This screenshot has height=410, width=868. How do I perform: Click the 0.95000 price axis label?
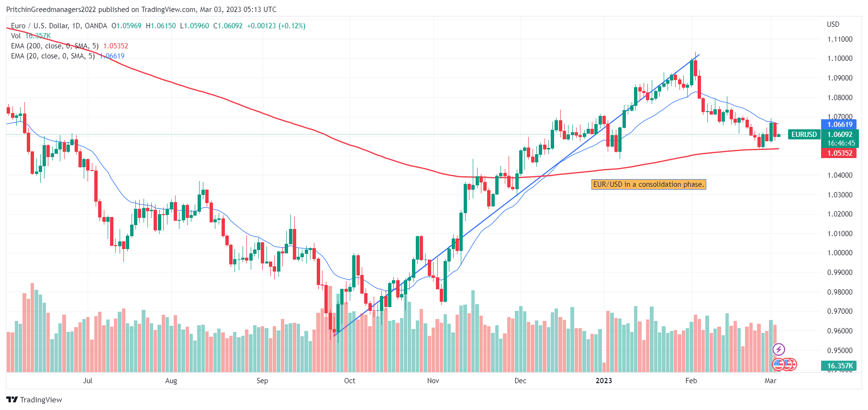pos(840,351)
